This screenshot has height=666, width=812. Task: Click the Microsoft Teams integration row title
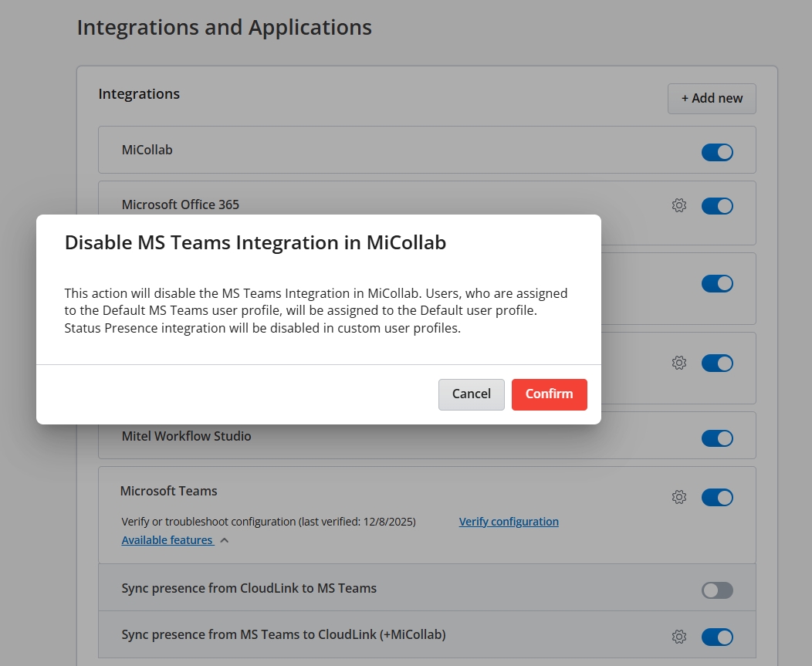pyautogui.click(x=169, y=491)
